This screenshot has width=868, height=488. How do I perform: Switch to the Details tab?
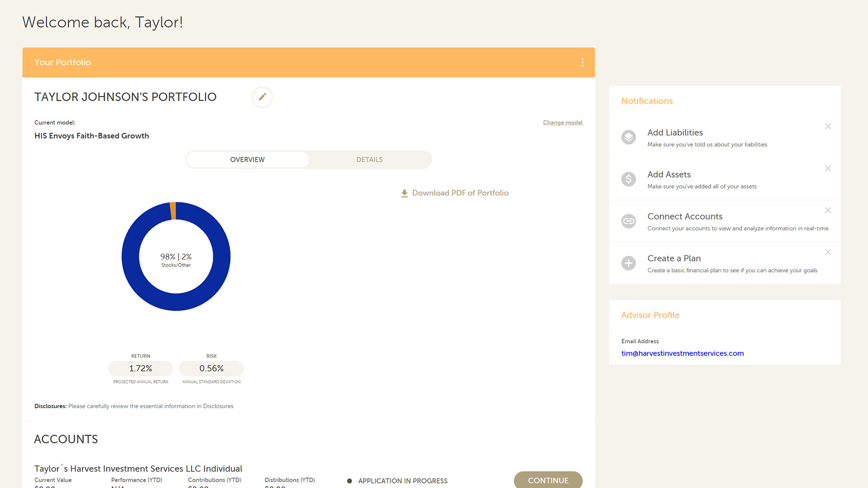pos(369,160)
